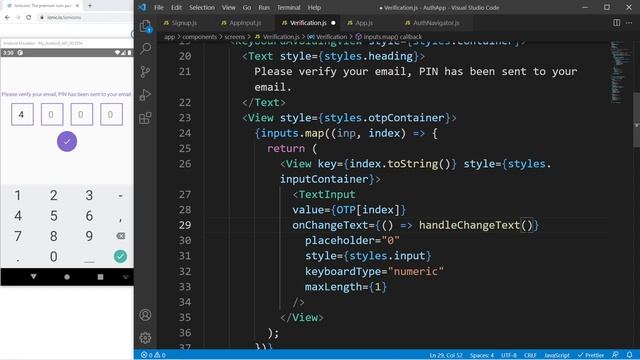The width and height of the screenshot is (640, 360).
Task: Change line endings via CRLF
Action: click(530, 355)
